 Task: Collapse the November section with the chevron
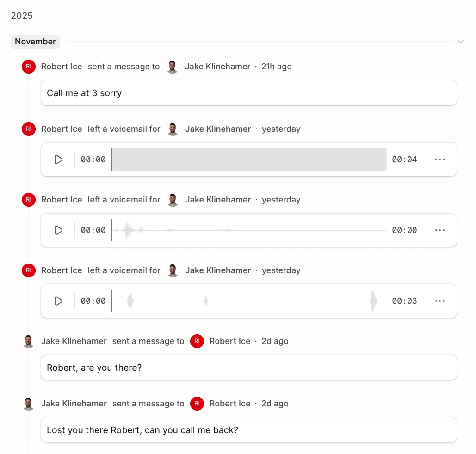click(x=460, y=41)
